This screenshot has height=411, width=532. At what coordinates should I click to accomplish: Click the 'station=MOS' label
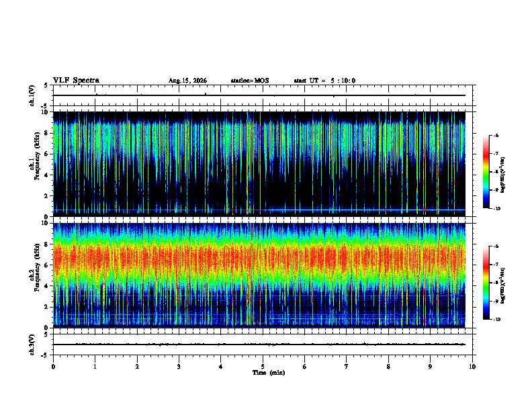[250, 81]
